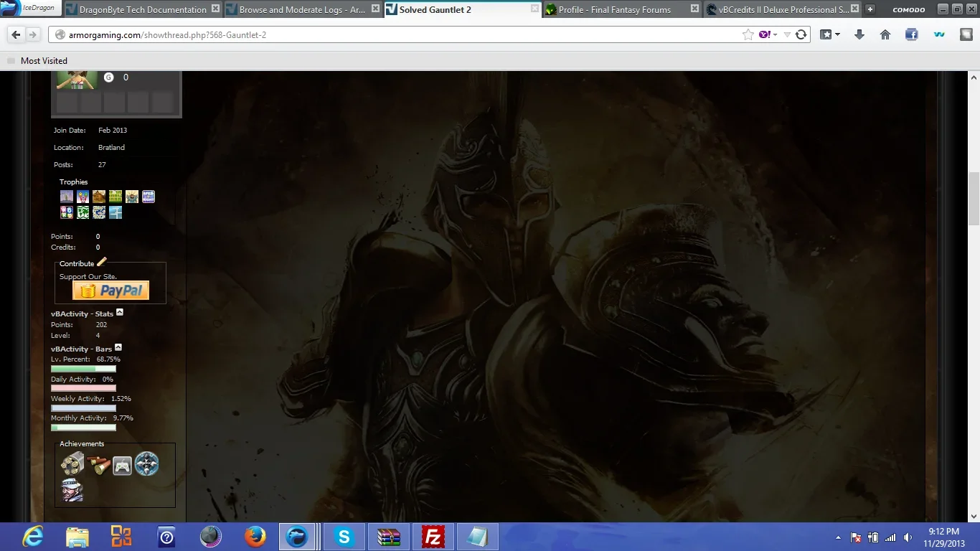Viewport: 980px width, 551px height.
Task: Click the Weekly Activity progress bar
Action: click(83, 408)
